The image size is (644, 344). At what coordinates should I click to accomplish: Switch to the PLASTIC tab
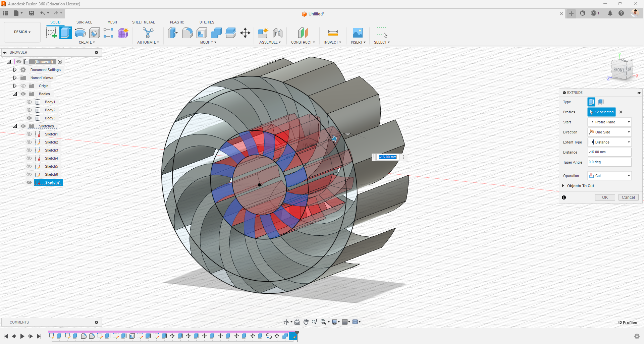[177, 22]
